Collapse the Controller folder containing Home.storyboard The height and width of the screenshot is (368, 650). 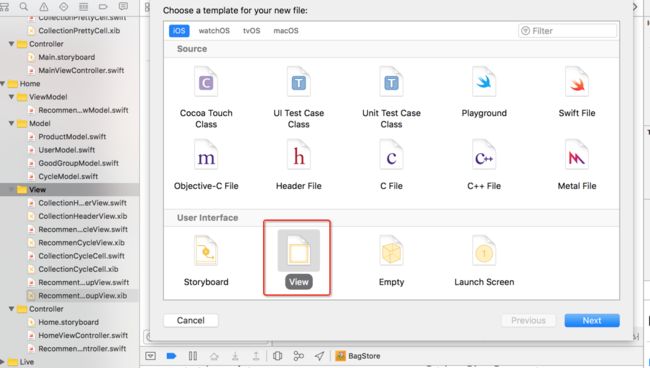[x=12, y=309]
